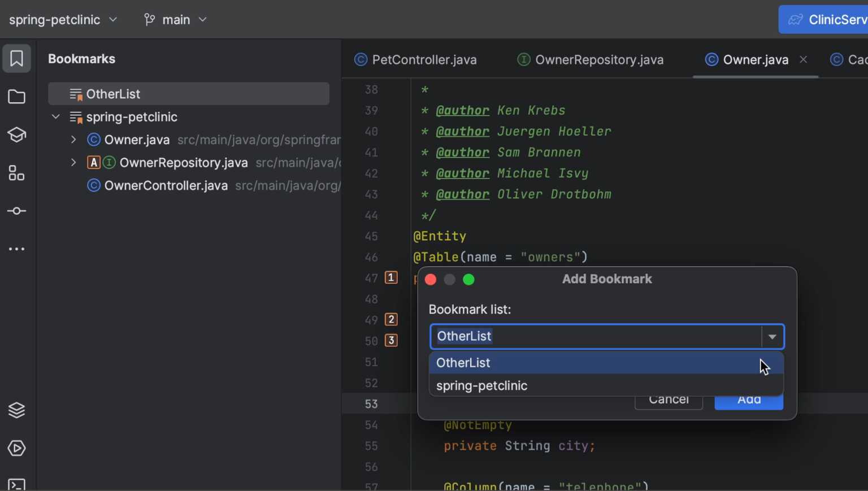Open the Bookmark list dropdown arrow
This screenshot has height=491, width=868.
[x=772, y=336]
